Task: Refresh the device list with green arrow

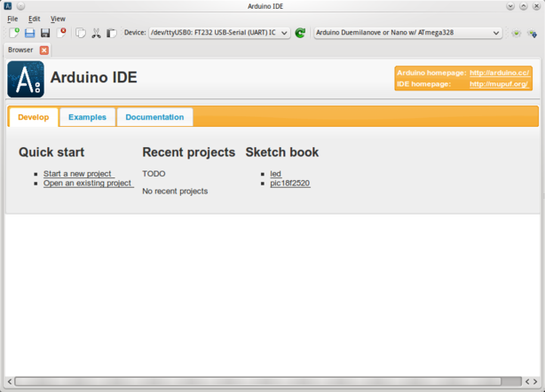Action: pos(300,33)
